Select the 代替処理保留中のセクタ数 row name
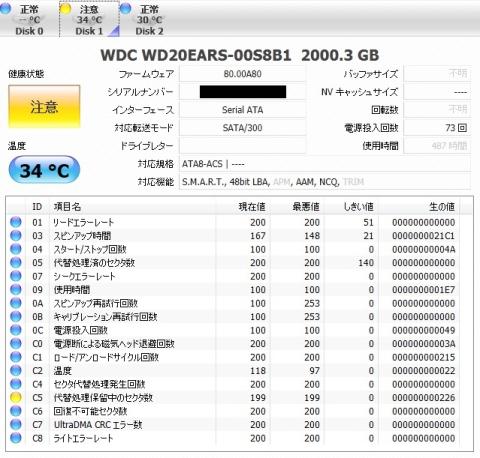The width and height of the screenshot is (480, 458). pyautogui.click(x=103, y=398)
